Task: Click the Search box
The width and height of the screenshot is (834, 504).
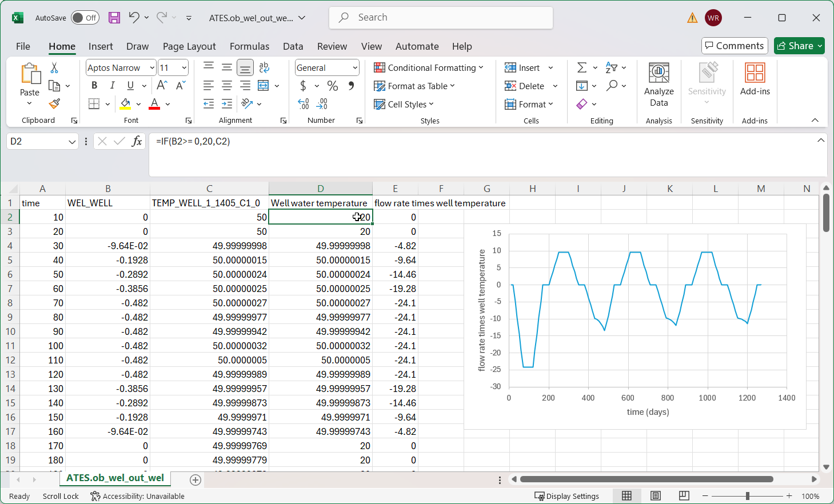Action: [441, 18]
